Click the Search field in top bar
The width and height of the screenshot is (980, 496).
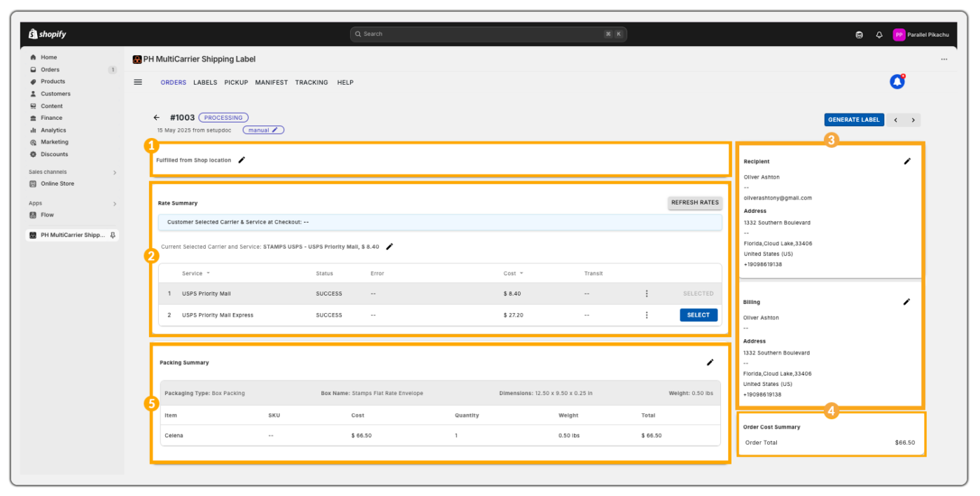coord(489,34)
